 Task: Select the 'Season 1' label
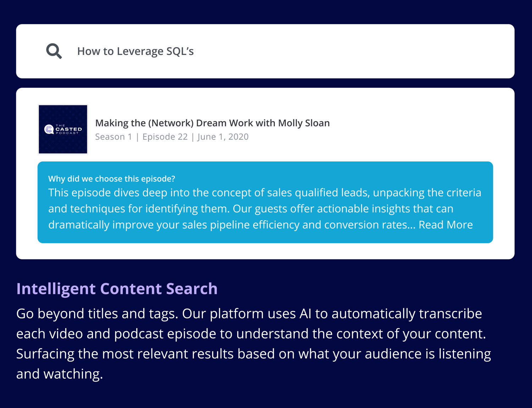113,137
